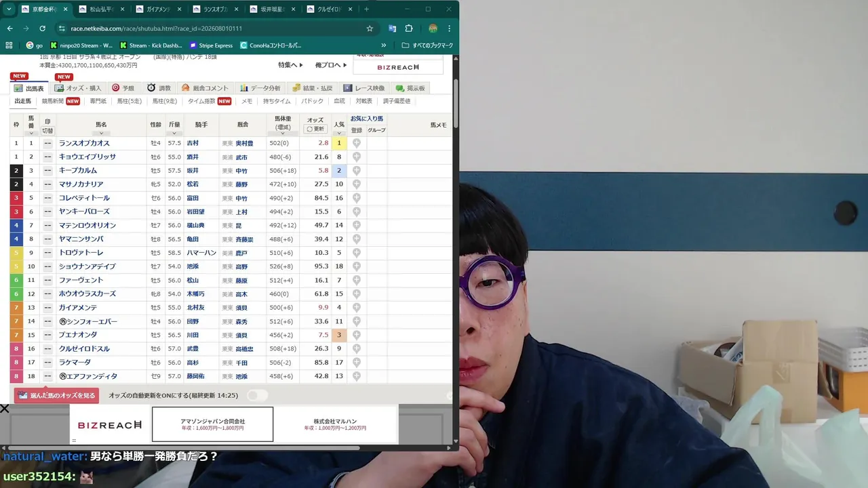Open the Google Translate extension icon
This screenshot has width=868, height=488.
tap(392, 28)
